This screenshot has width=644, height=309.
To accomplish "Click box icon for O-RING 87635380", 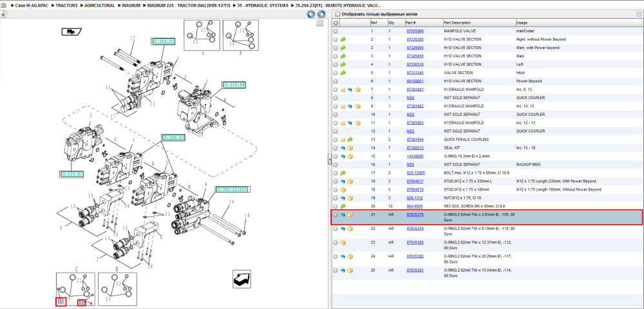I will 343,243.
